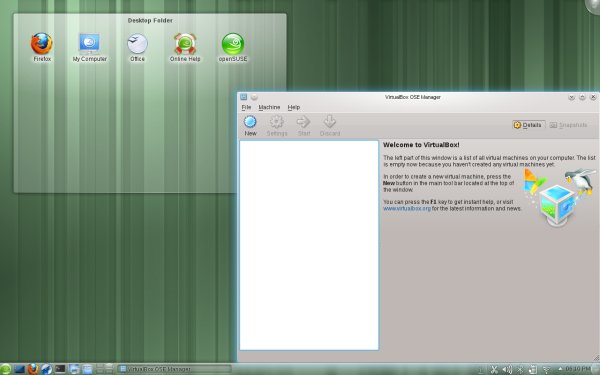
Task: Open the openSUSE application launcher menu
Action: point(6,369)
